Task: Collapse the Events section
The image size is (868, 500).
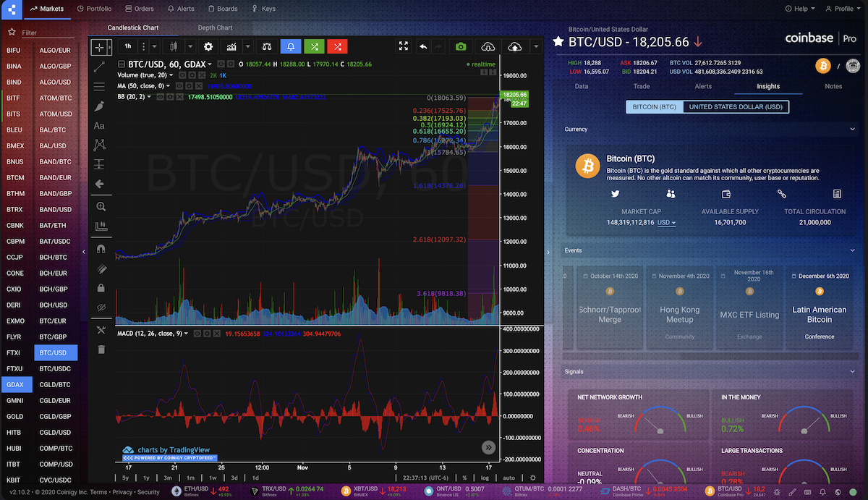Action: point(854,250)
